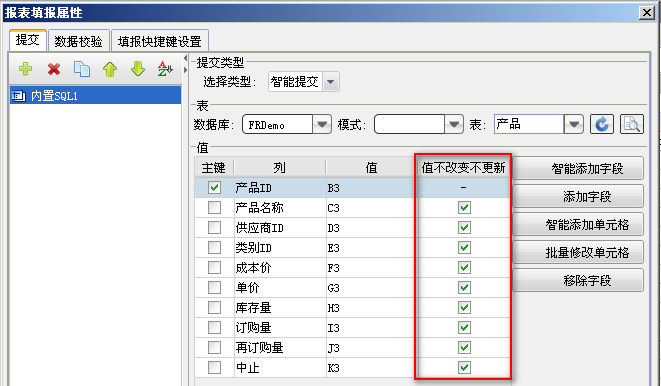Click the 智能添加单元格 button
This screenshot has width=661, height=386.
(x=578, y=225)
